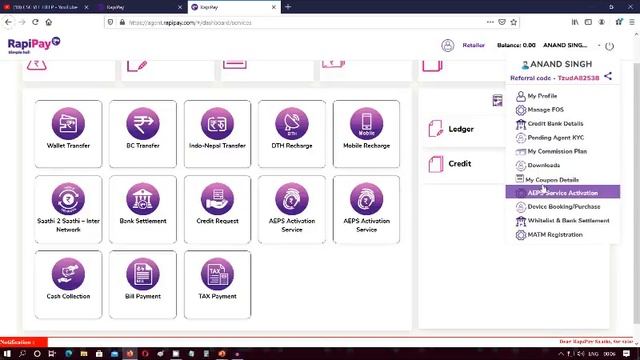Click the Retailer profile avatar icon
The width and height of the screenshot is (640, 360).
[448, 45]
